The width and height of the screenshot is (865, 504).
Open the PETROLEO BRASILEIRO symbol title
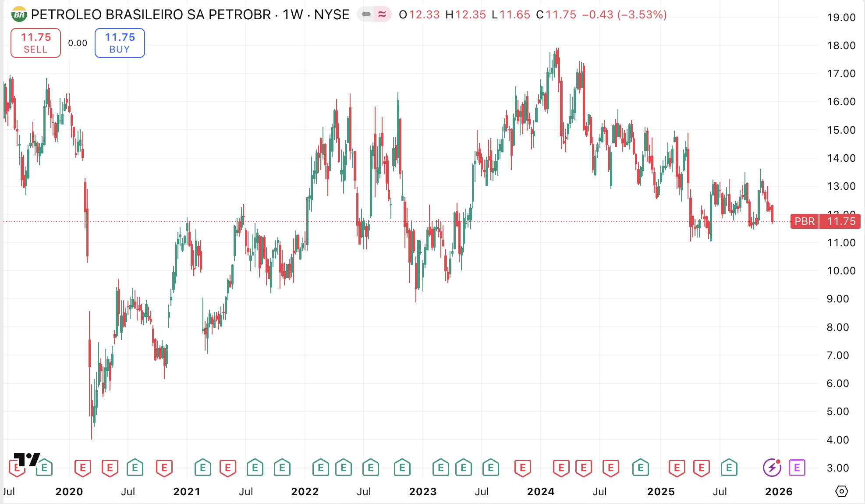(151, 14)
